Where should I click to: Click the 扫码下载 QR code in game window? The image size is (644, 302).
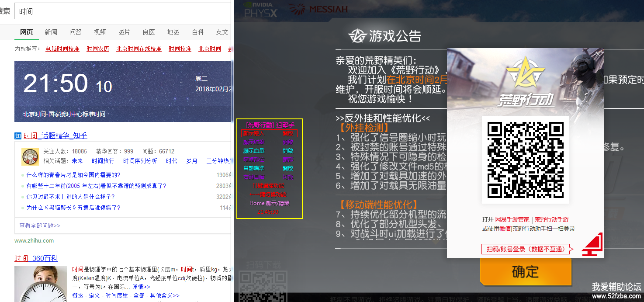click(263, 286)
